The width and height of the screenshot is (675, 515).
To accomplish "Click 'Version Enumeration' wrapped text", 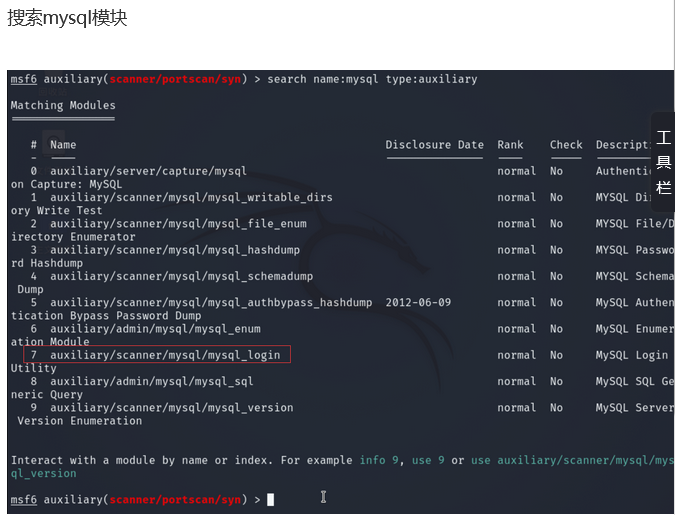I will tap(80, 421).
